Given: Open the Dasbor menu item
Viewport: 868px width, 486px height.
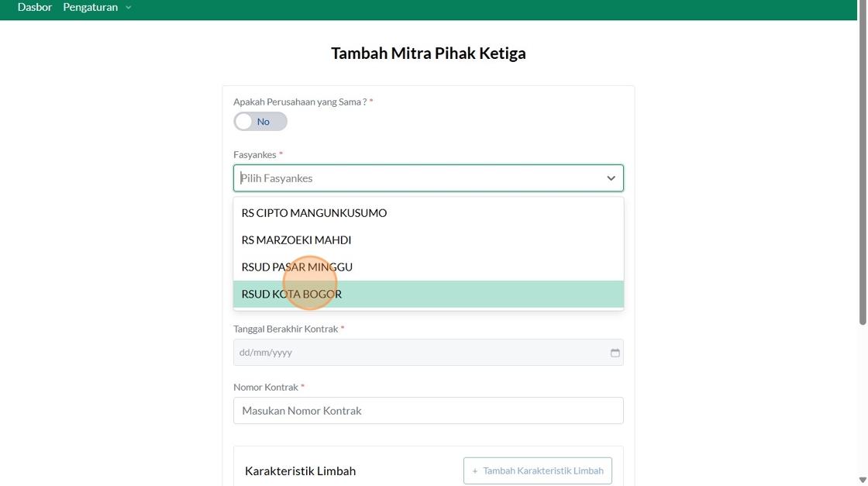Looking at the screenshot, I should pos(35,8).
